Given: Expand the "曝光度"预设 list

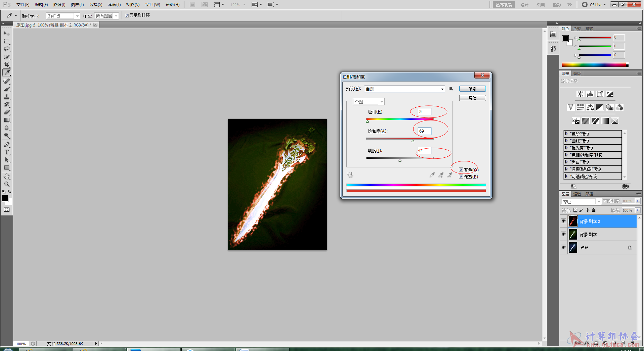Looking at the screenshot, I should (x=566, y=148).
